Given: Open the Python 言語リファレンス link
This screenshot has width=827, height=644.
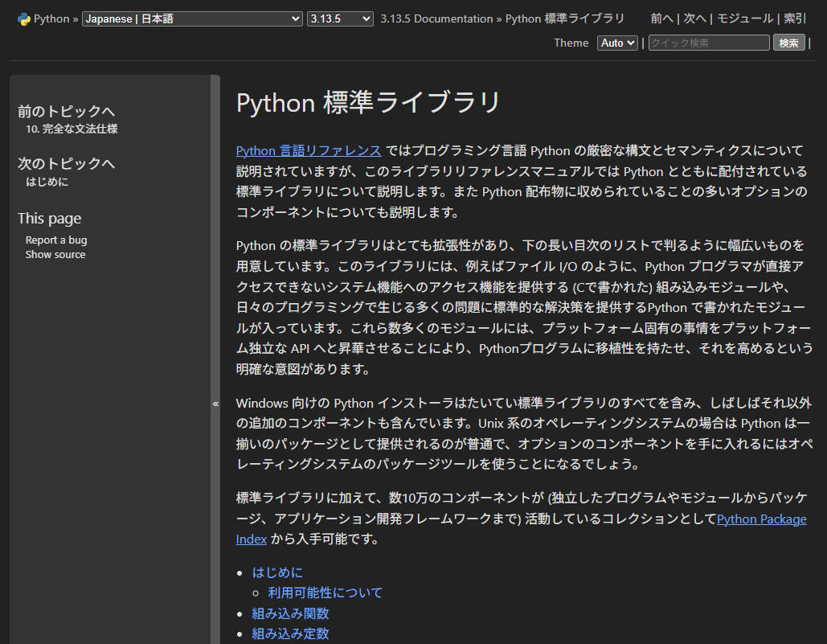Looking at the screenshot, I should [x=309, y=150].
